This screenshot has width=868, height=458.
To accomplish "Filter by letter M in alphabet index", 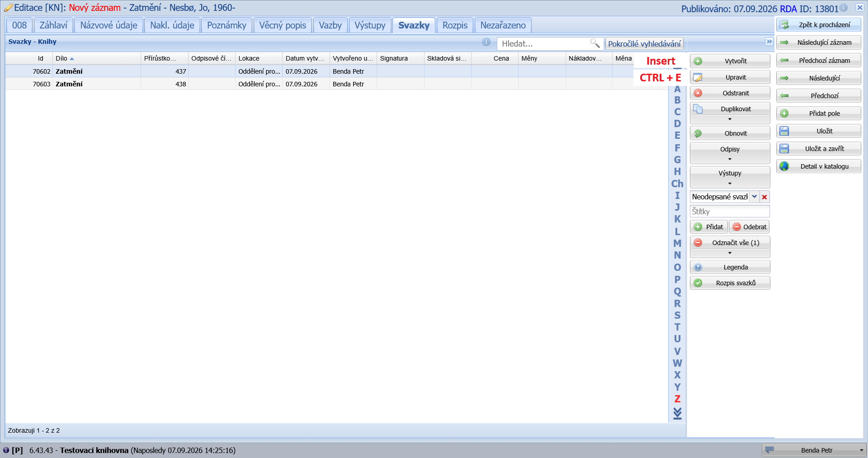I will tap(677, 243).
